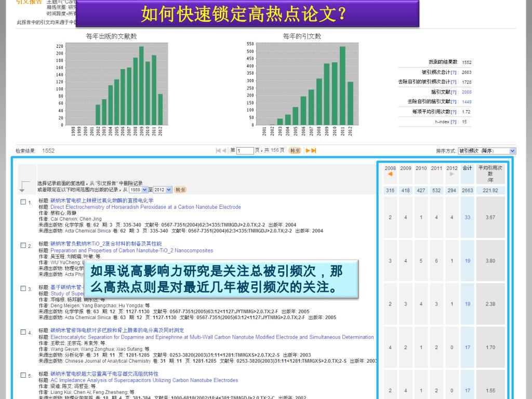The width and height of the screenshot is (532, 399).
Task: Jump to the last results page arrow
Action: (x=314, y=151)
